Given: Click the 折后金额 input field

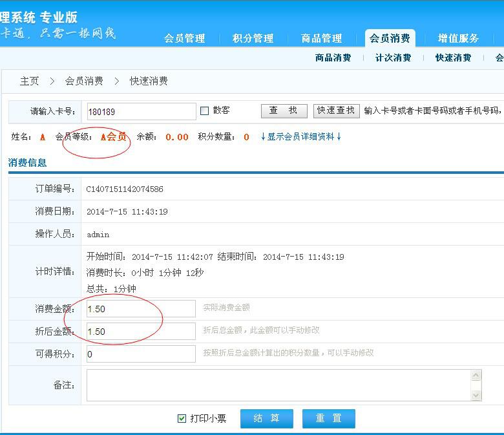Looking at the screenshot, I should tap(141, 331).
